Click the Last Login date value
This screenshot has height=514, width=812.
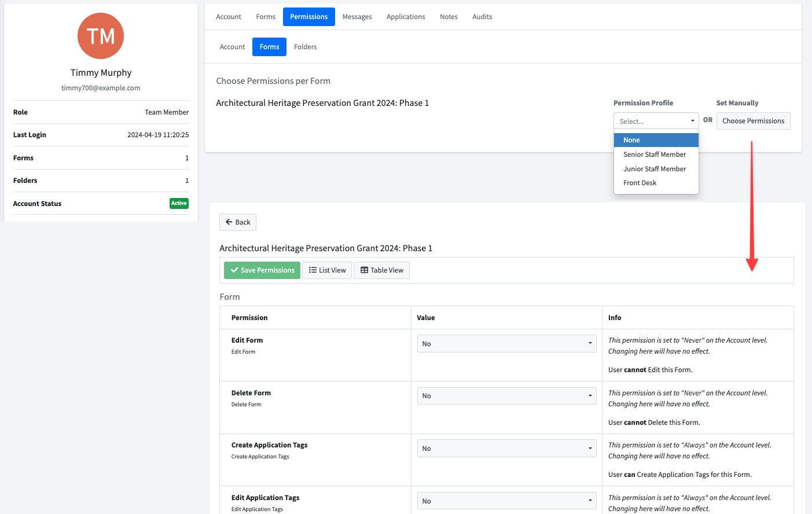tap(158, 135)
